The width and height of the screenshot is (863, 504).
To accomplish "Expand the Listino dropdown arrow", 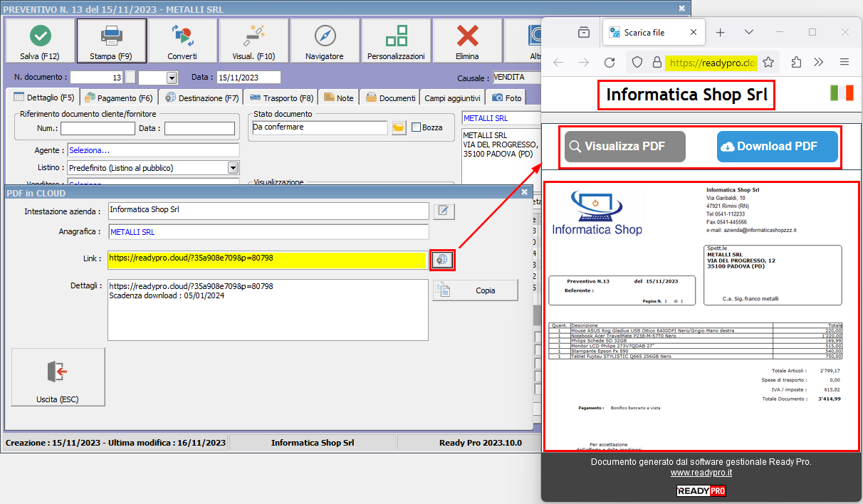I will (x=233, y=167).
